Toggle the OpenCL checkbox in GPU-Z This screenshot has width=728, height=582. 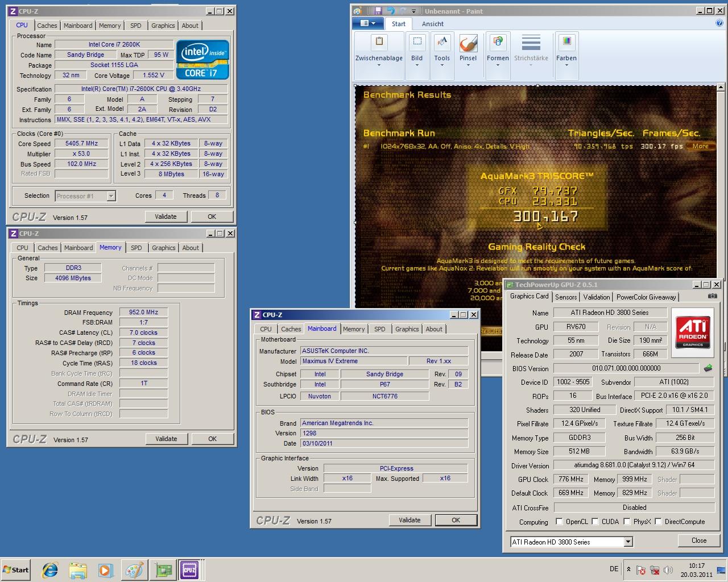pos(560,521)
